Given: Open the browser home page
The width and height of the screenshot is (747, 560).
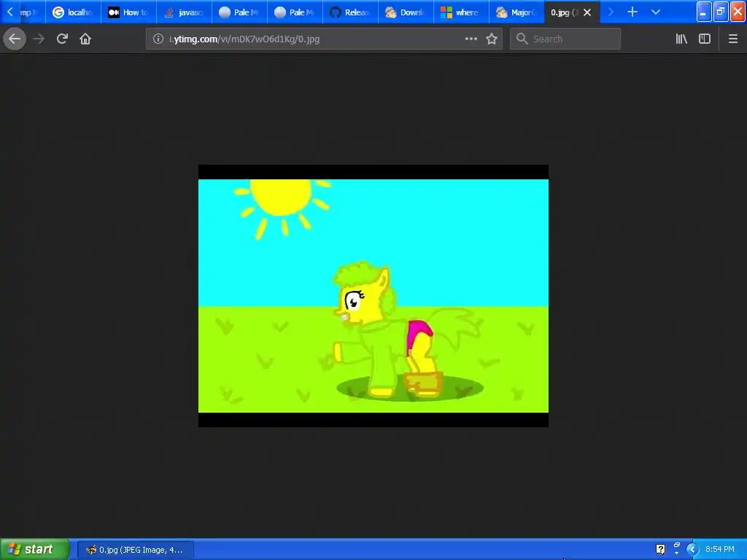Looking at the screenshot, I should pos(85,39).
